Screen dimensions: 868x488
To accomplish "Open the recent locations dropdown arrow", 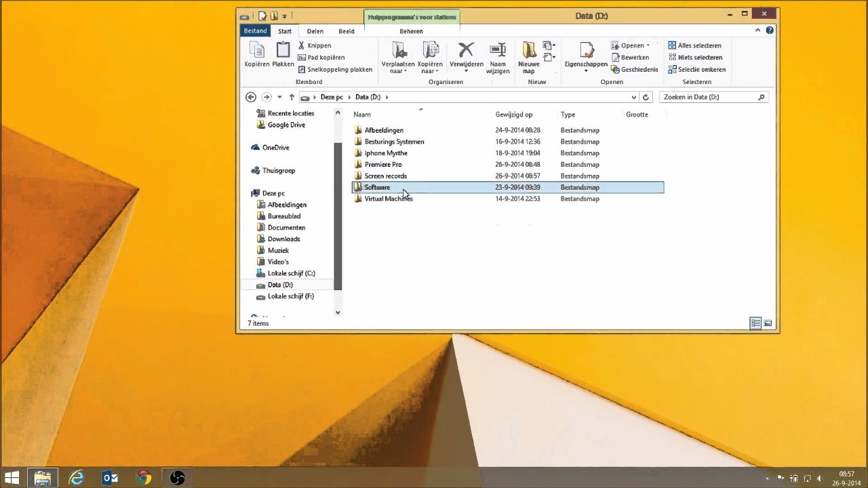I will [x=279, y=97].
